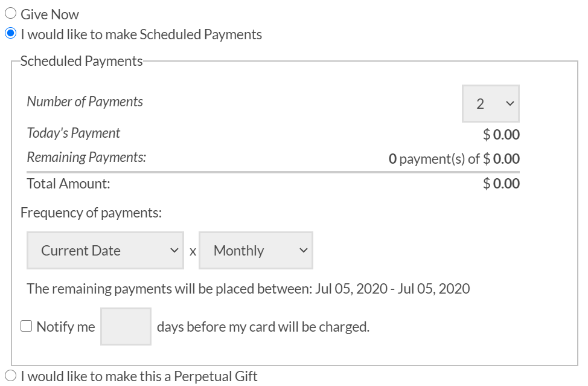
Task: Click the Number of Payments label
Action: pyautogui.click(x=85, y=101)
